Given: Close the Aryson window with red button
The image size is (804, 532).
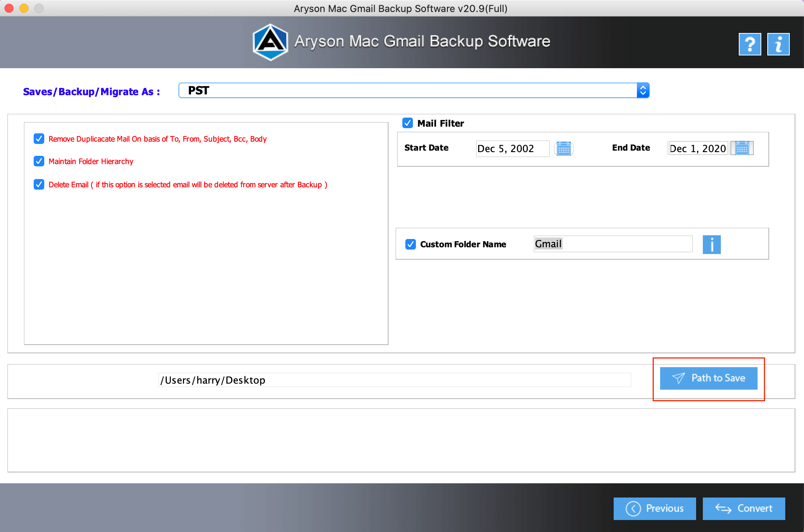Looking at the screenshot, I should [x=9, y=8].
